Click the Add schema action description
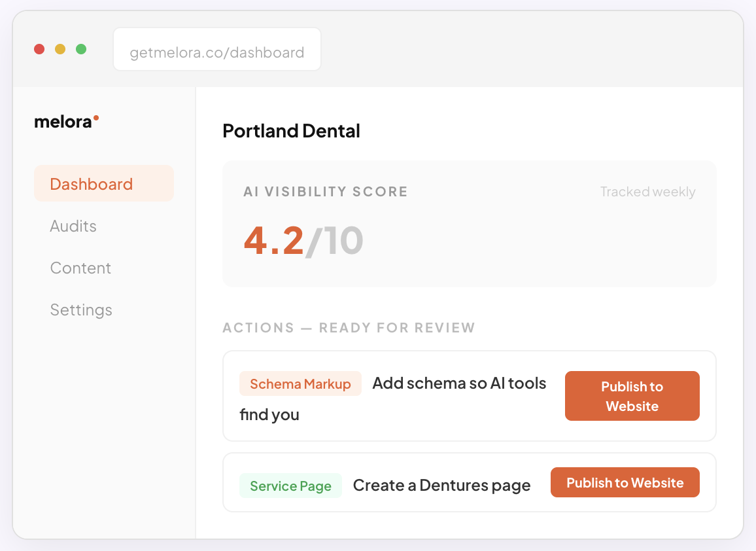The image size is (756, 551). point(459,383)
